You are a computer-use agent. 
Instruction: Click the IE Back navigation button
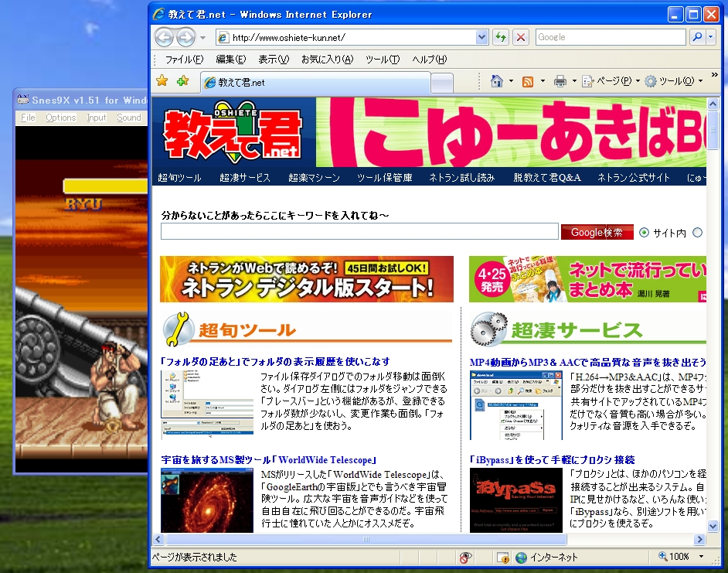164,37
